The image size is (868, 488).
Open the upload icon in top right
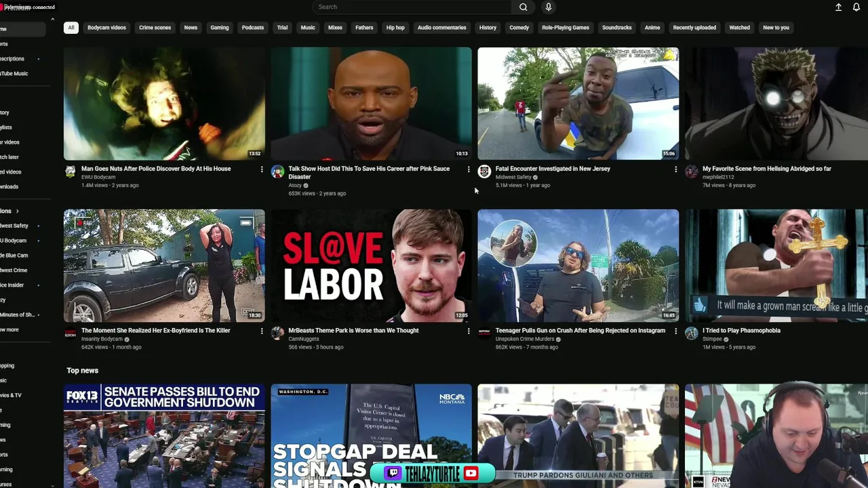pyautogui.click(x=838, y=7)
